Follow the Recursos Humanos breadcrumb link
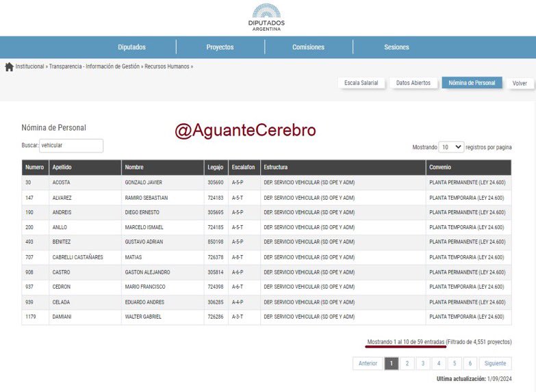Screen dimensions: 536x392 167,66
